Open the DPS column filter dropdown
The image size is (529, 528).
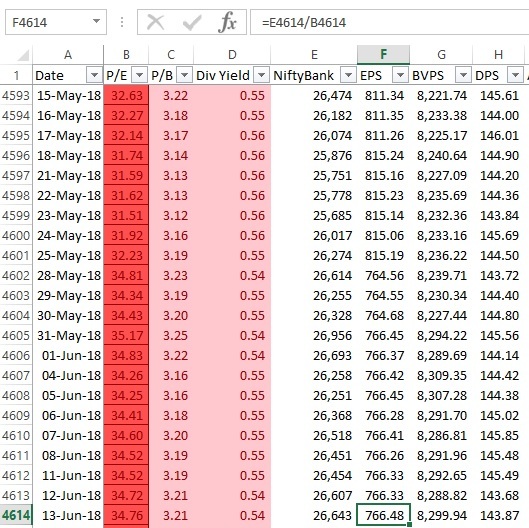click(x=515, y=75)
